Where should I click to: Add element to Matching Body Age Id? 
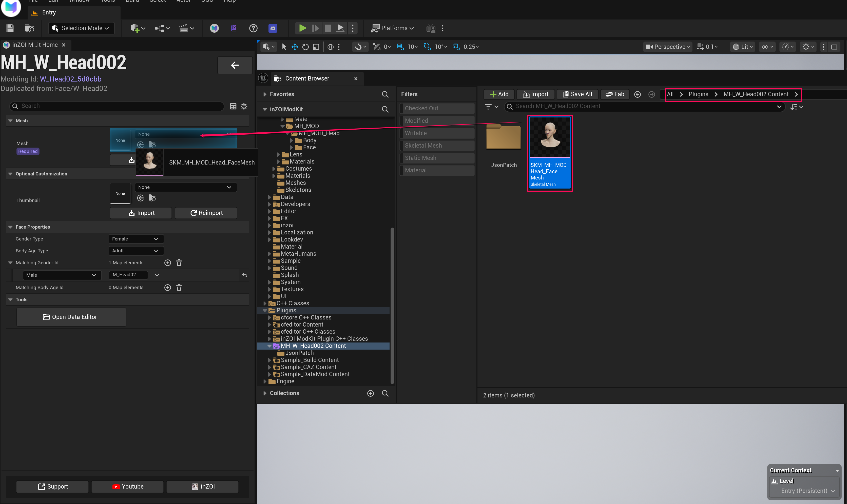pyautogui.click(x=167, y=288)
